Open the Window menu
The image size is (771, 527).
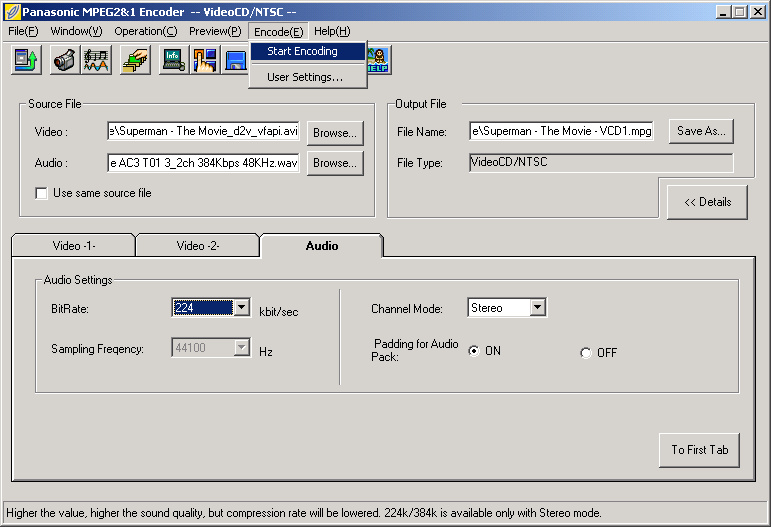76,31
